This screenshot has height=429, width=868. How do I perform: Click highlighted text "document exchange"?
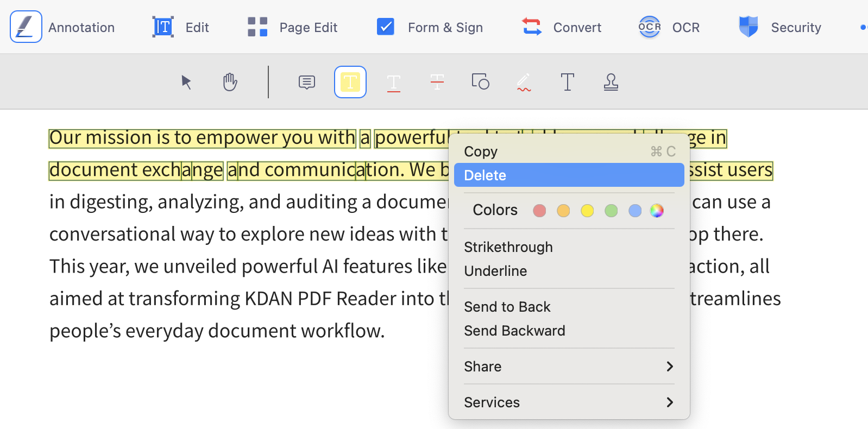tap(136, 171)
